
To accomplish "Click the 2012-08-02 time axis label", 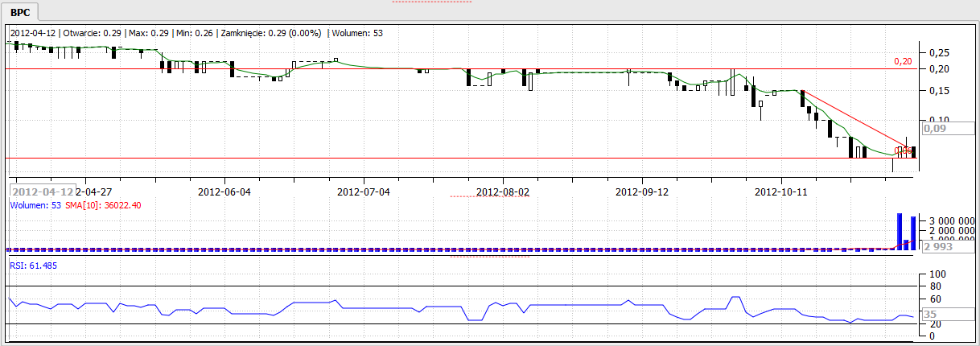I will (x=503, y=192).
